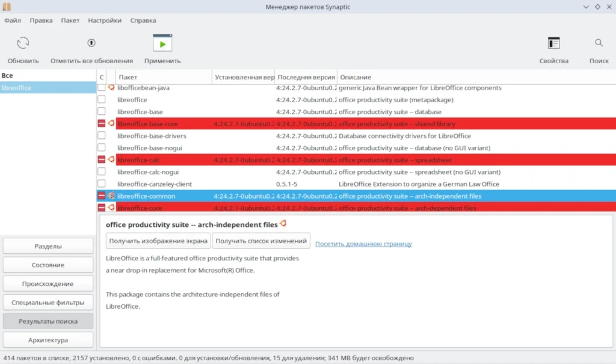Screen dimensions: 616x364
Task: Select the Все entry in sidebar list
Action: pos(7,75)
